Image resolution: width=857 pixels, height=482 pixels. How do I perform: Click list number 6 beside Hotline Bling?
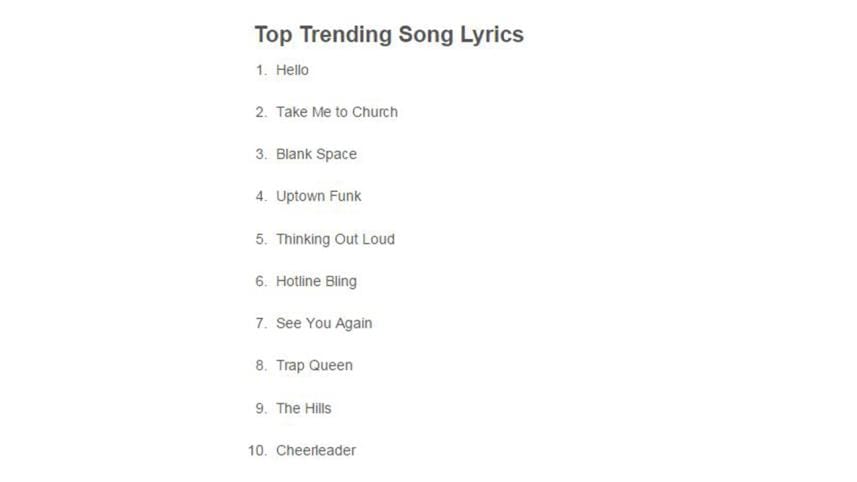click(x=261, y=281)
